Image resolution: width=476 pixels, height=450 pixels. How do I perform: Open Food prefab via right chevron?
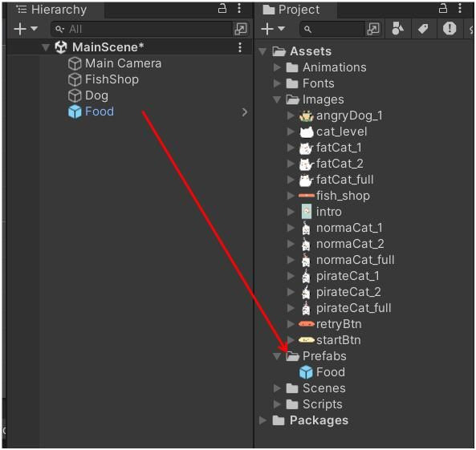click(x=245, y=112)
